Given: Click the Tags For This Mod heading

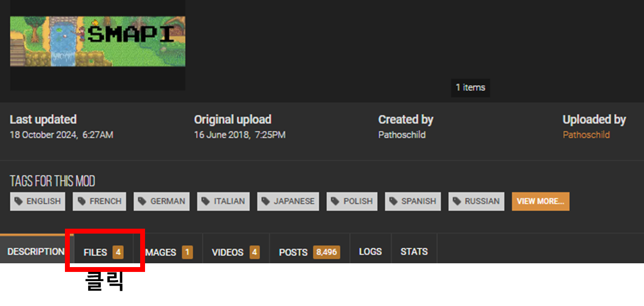Looking at the screenshot, I should click(x=52, y=181).
